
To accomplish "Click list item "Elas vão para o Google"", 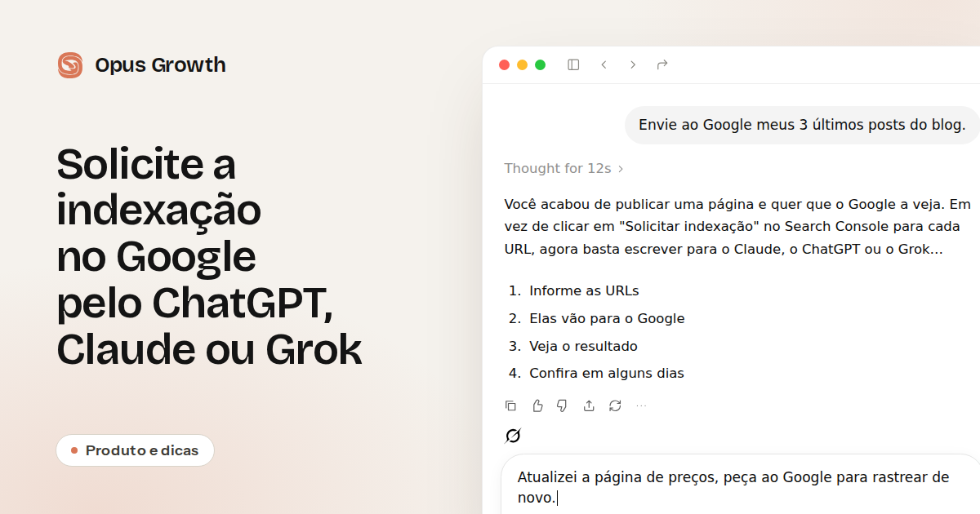I will click(x=607, y=318).
